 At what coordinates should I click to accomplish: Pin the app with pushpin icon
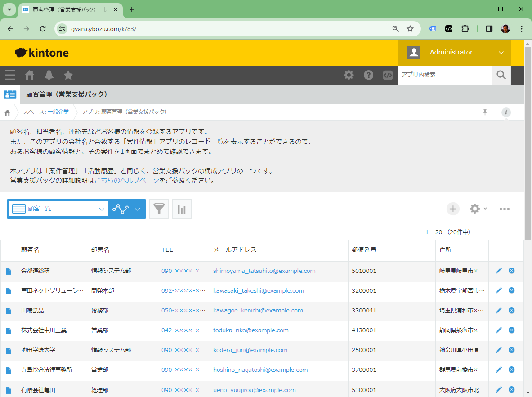485,112
